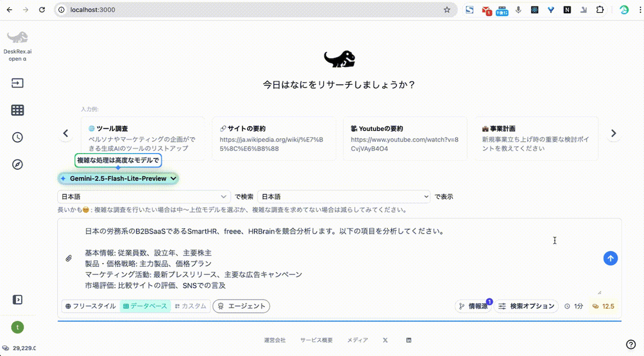Open LinkedIn from the footer icon
644x356 pixels.
[x=408, y=340]
